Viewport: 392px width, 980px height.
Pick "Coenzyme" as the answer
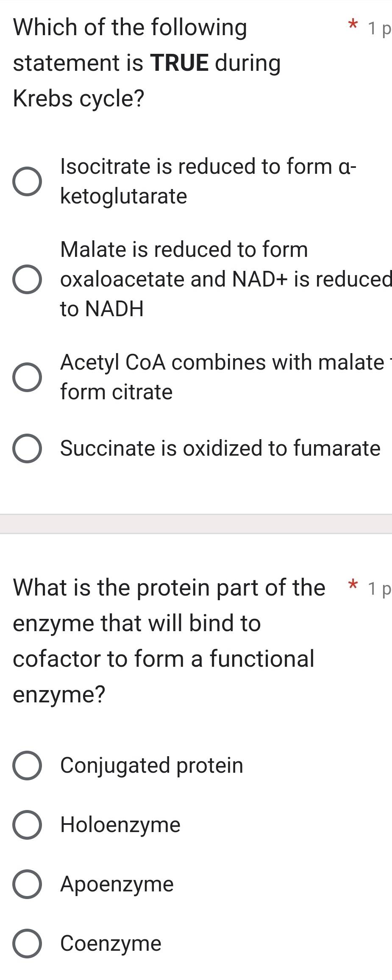click(28, 943)
